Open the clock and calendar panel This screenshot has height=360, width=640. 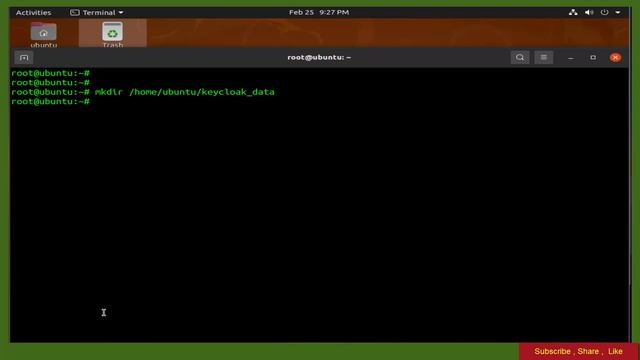(319, 13)
